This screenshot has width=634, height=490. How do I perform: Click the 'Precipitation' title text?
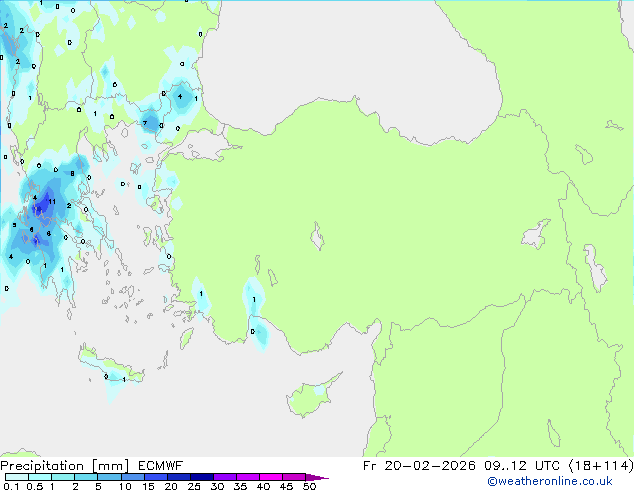[x=42, y=466]
